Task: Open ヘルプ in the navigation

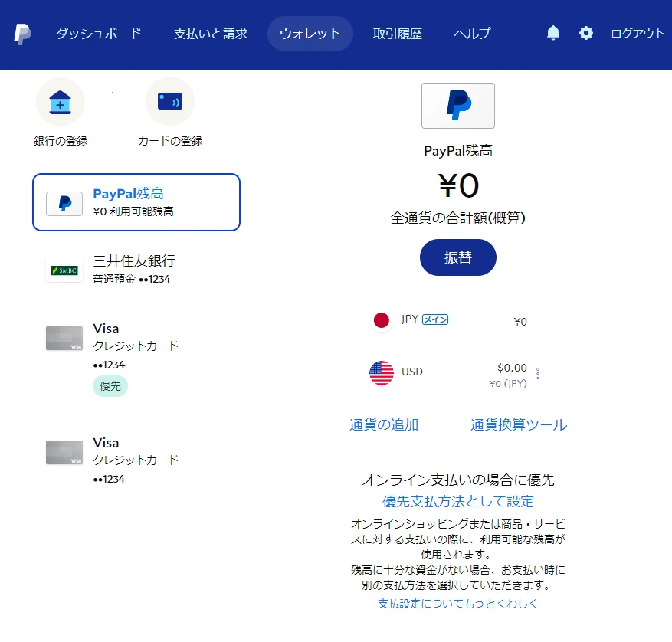Action: pyautogui.click(x=472, y=34)
